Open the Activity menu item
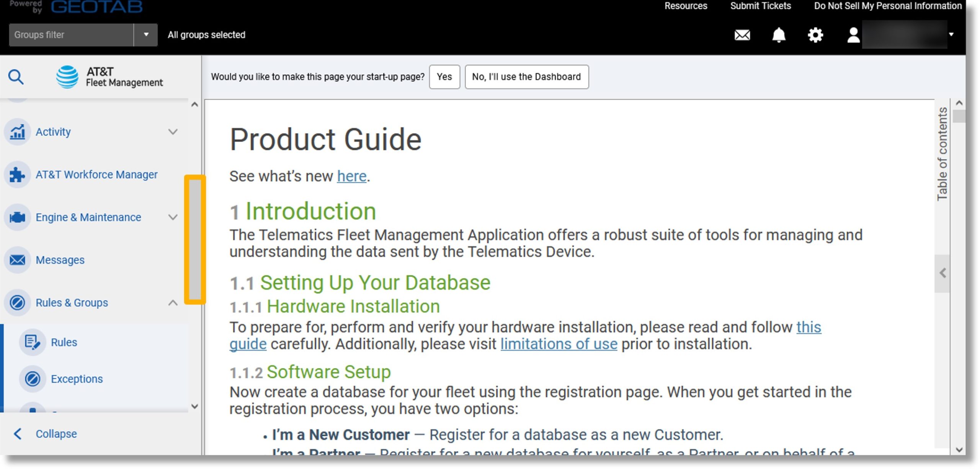Image resolution: width=980 pixels, height=469 pixels. pos(53,132)
